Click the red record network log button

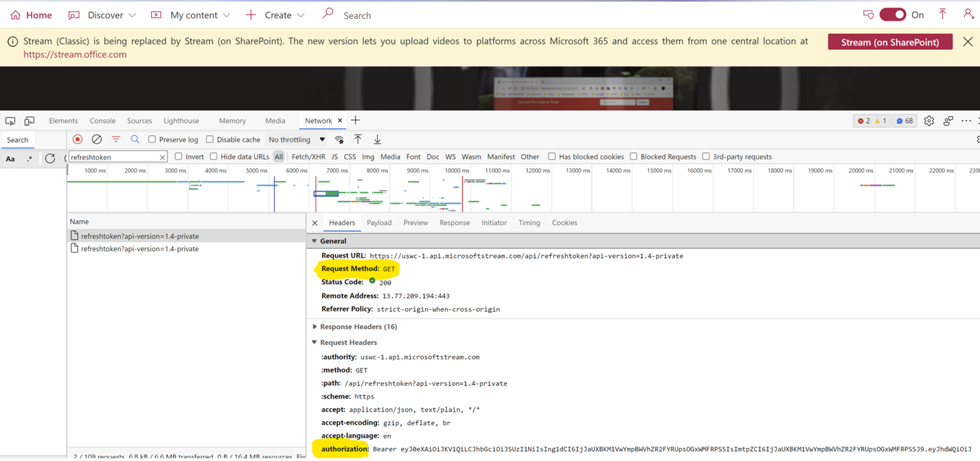pos(78,139)
